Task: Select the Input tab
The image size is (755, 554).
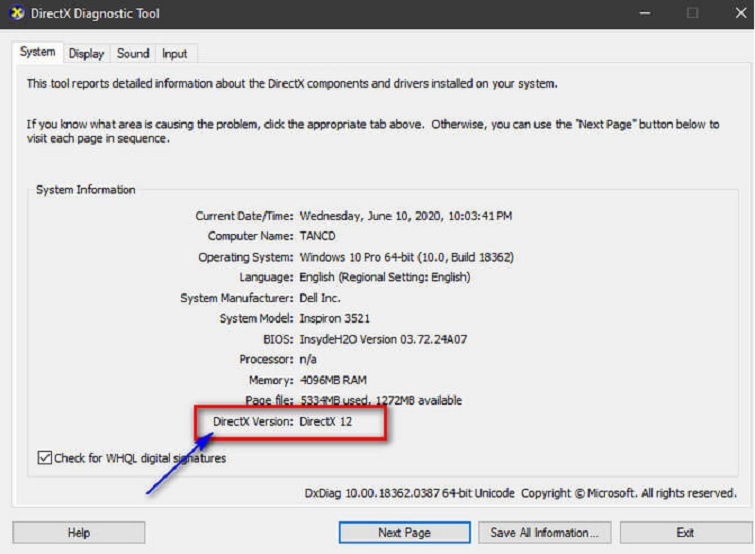Action: [x=174, y=54]
